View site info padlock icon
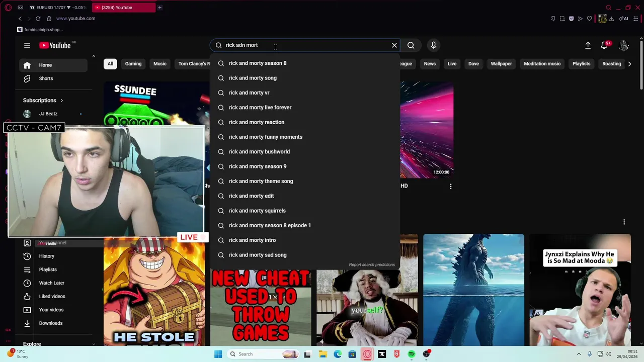This screenshot has height=362, width=644. click(x=49, y=19)
